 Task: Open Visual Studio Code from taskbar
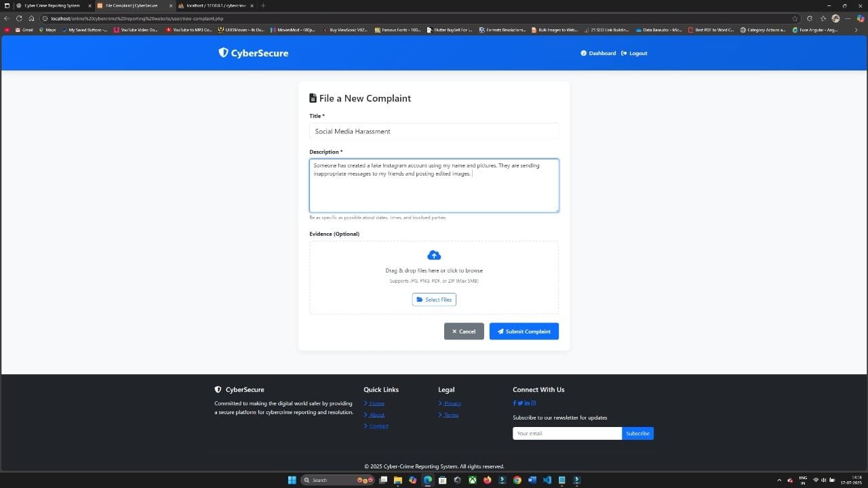(x=547, y=480)
